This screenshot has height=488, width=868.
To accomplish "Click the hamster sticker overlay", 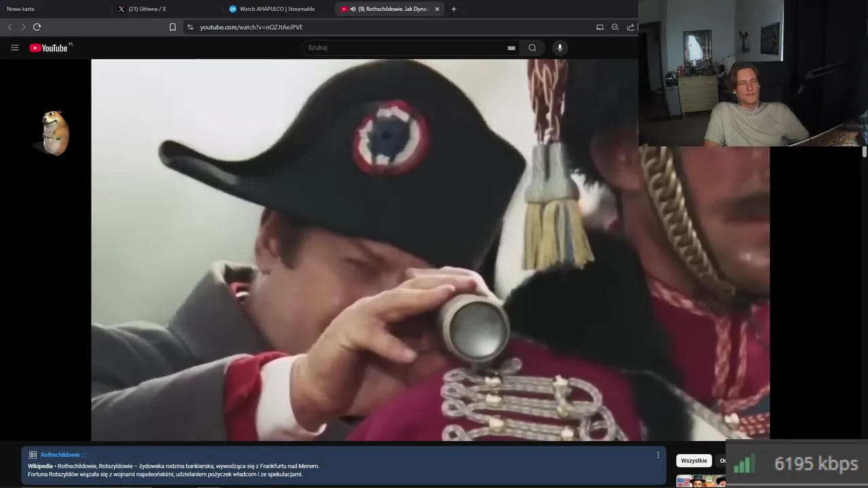I will (x=54, y=133).
